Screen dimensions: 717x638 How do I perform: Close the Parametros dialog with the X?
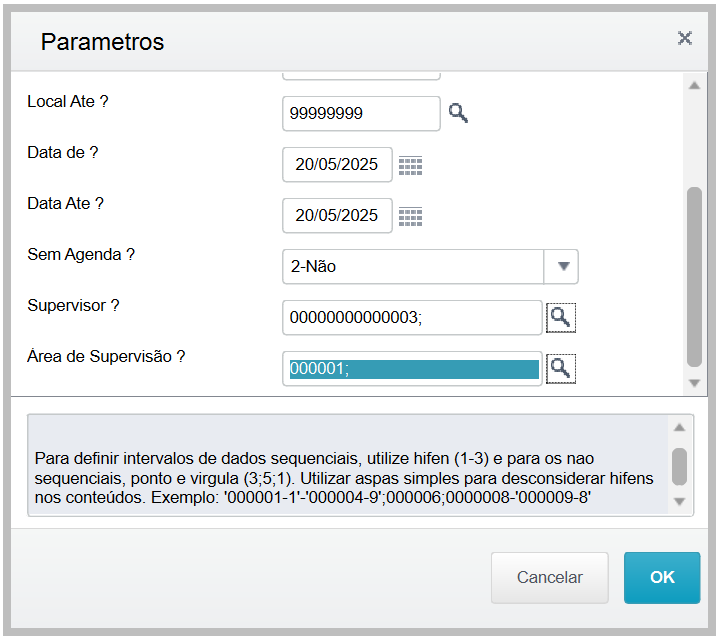coord(685,39)
